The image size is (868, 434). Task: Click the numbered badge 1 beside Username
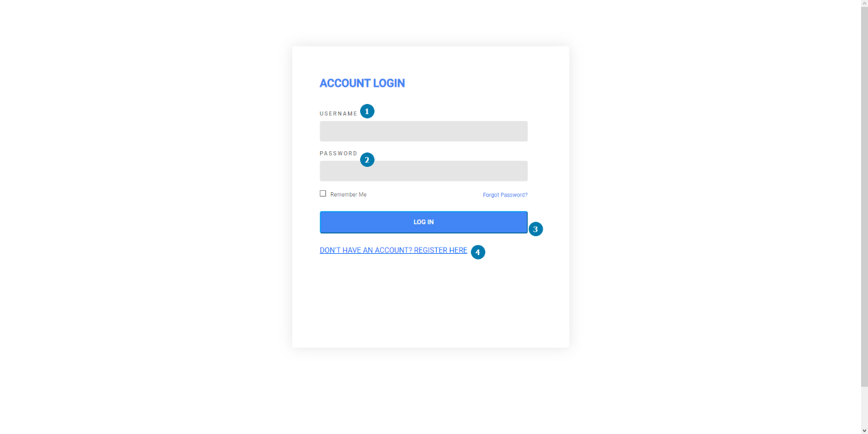[x=367, y=111]
